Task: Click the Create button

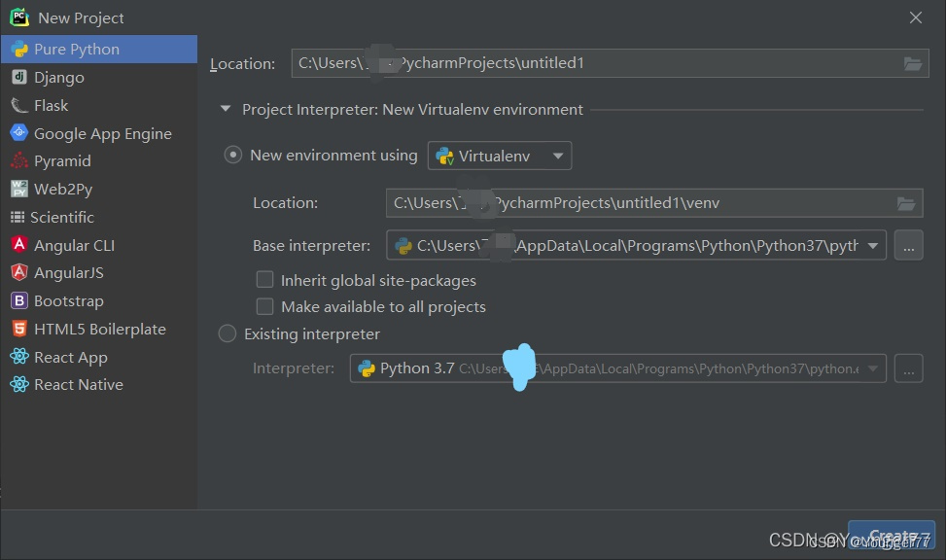Action: 892,535
